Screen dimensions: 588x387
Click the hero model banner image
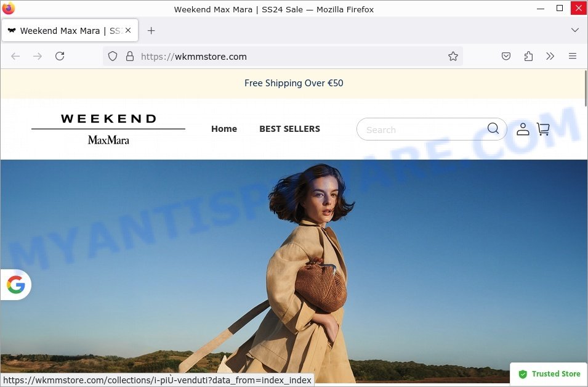(x=294, y=271)
